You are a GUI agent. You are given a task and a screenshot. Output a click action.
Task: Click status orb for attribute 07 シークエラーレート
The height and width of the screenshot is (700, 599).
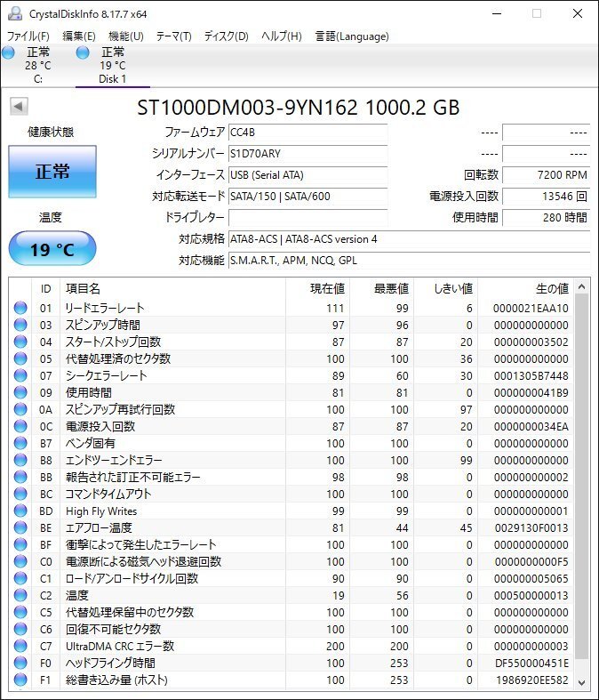(20, 375)
